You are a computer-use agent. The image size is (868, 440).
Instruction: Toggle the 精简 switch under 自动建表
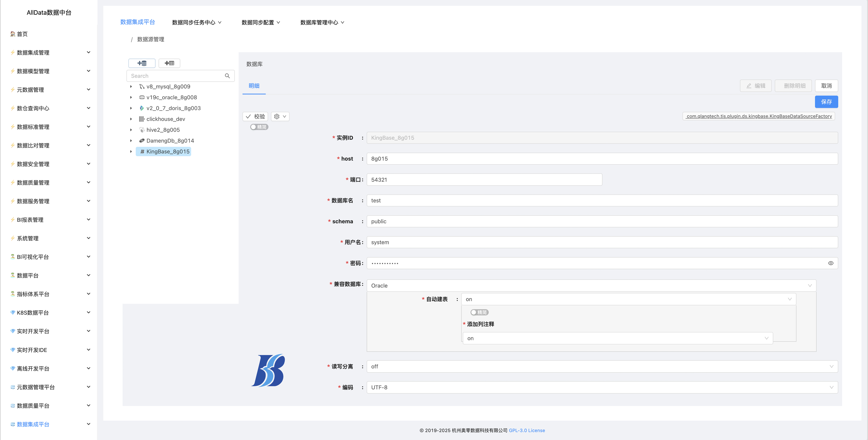click(x=479, y=312)
